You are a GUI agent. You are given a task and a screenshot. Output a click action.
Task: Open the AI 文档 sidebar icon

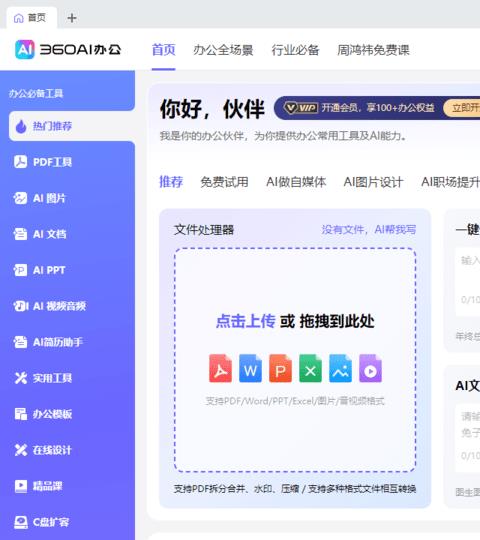20,234
